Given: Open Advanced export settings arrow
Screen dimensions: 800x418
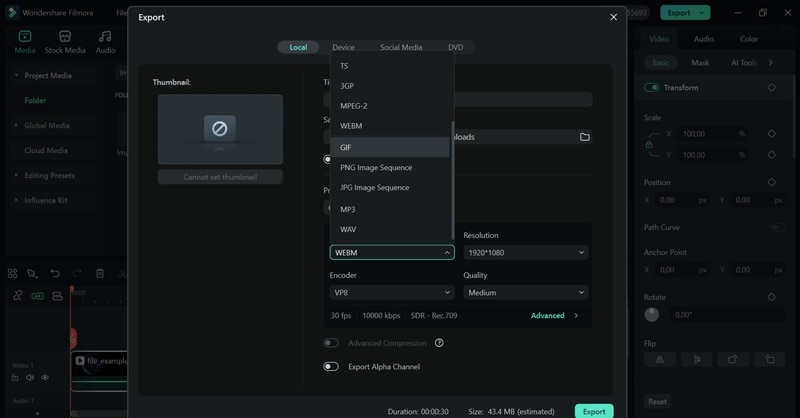Looking at the screenshot, I should pyautogui.click(x=576, y=315).
